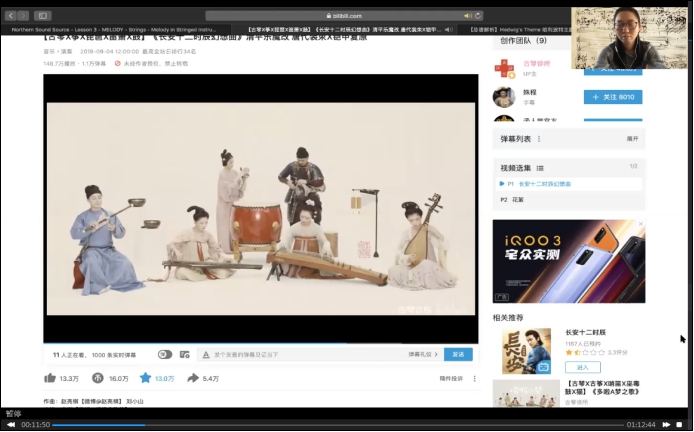Image resolution: width=694 pixels, height=432 pixels.
Task: Rewind using the recording player's back button
Action: click(11, 424)
